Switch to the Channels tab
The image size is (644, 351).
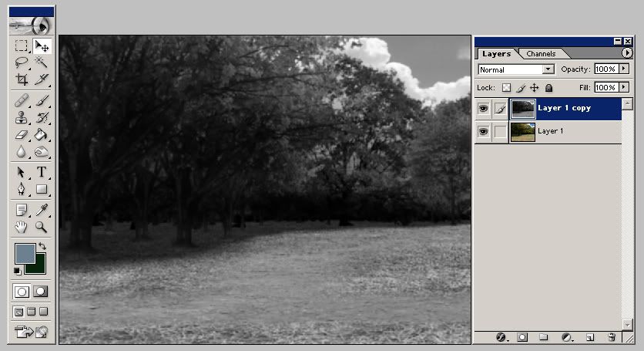pos(541,54)
